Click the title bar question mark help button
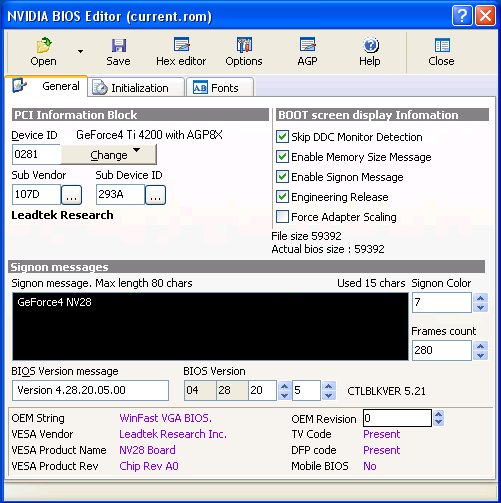 tap(462, 16)
